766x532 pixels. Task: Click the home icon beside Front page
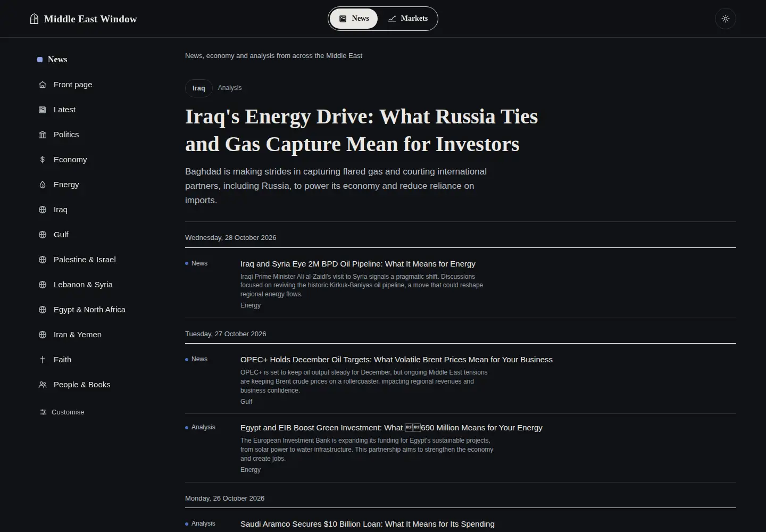(43, 85)
